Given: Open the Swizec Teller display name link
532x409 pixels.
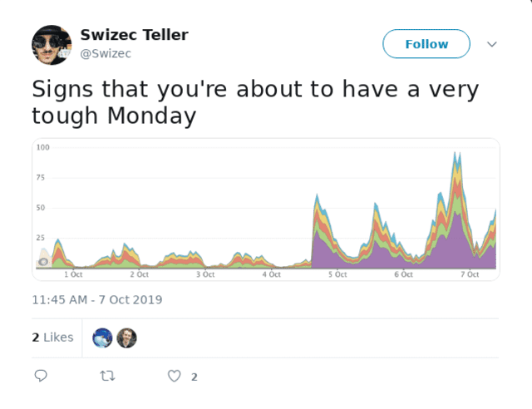Looking at the screenshot, I should (134, 35).
